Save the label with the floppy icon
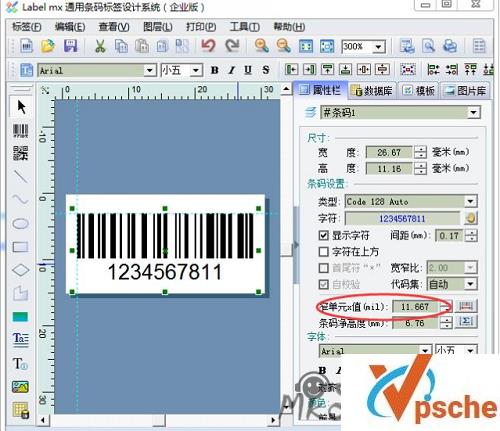This screenshot has width=500, height=431. pos(70,46)
